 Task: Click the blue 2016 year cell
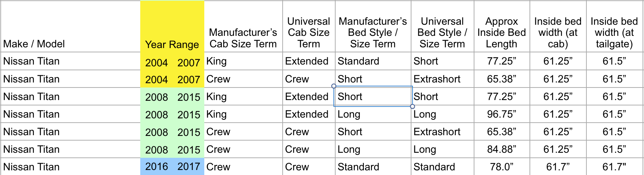click(x=157, y=167)
